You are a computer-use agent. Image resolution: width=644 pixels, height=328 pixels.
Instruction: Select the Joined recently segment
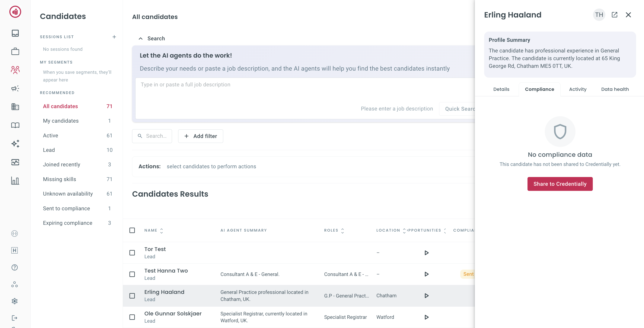coord(77,165)
